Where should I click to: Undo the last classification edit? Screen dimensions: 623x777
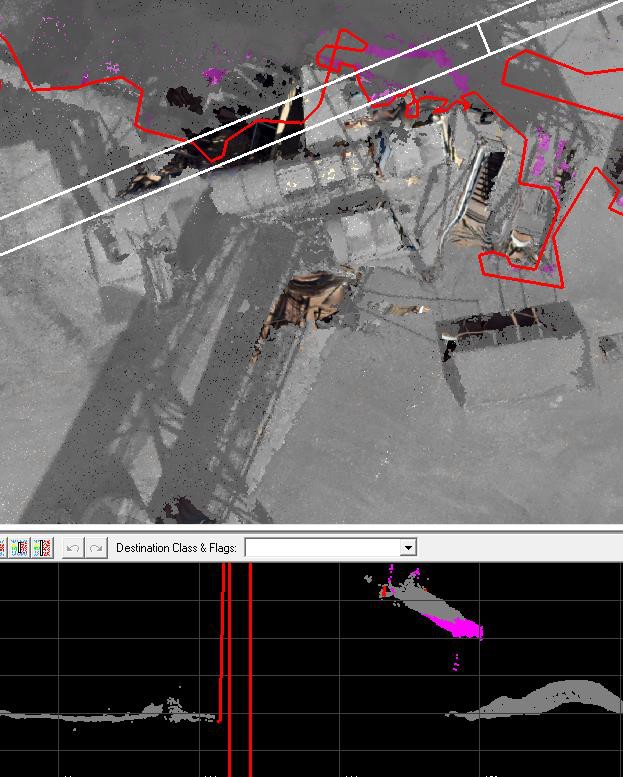point(73,548)
